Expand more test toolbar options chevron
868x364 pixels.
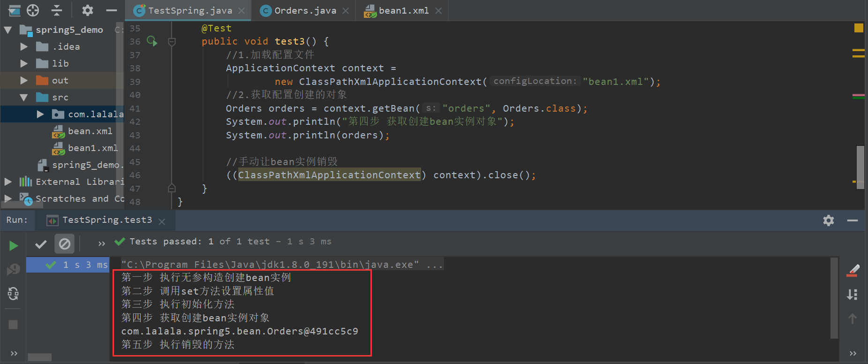[101, 243]
